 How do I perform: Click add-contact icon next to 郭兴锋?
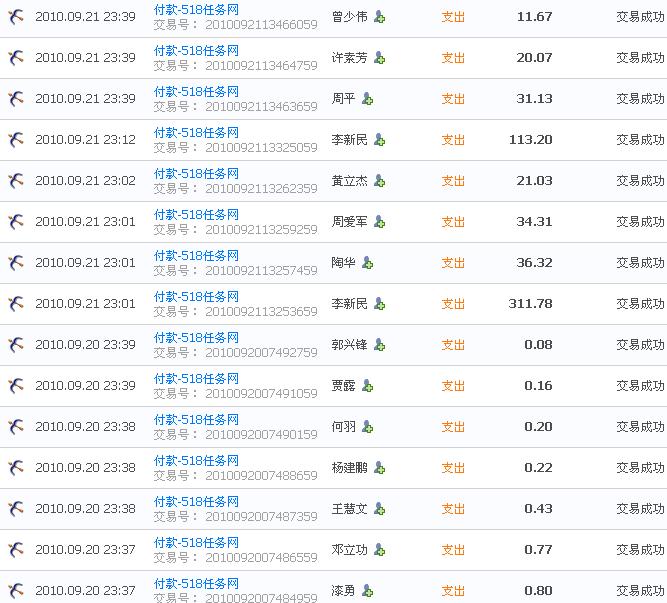coord(380,345)
